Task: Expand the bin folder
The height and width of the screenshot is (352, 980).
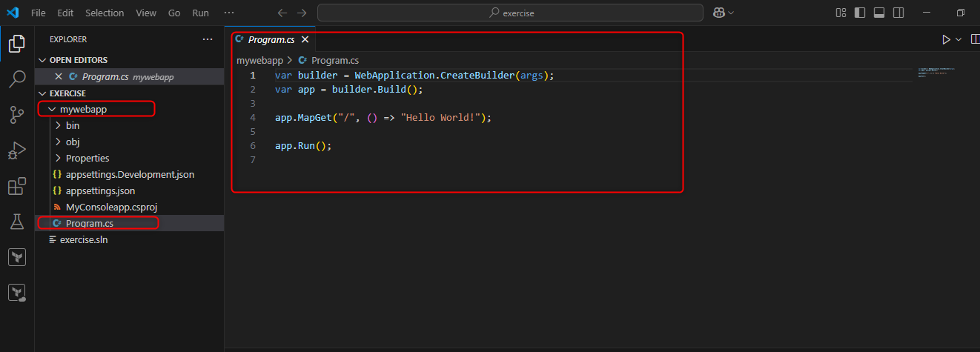Action: point(58,125)
